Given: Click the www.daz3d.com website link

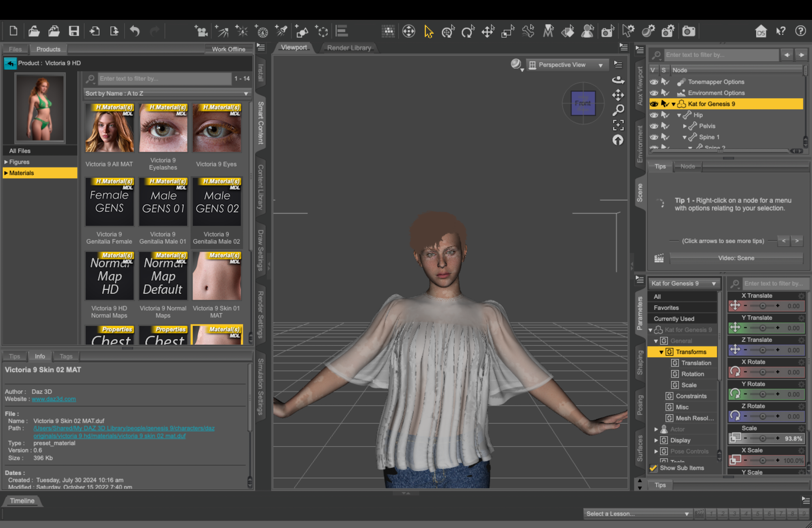Looking at the screenshot, I should (x=54, y=399).
